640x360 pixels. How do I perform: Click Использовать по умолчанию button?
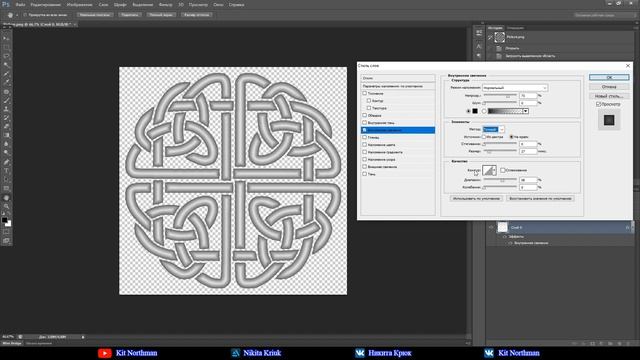476,198
